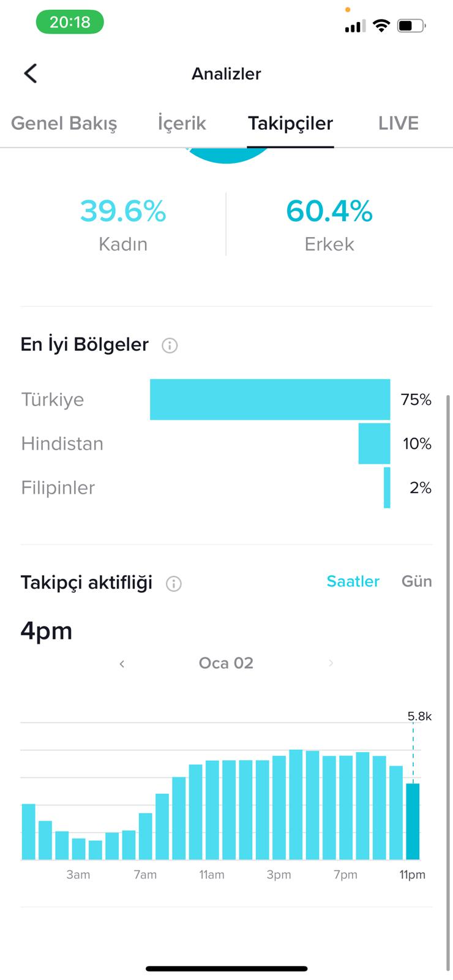The width and height of the screenshot is (453, 980).
Task: Open info icon beside En İyi Bölgeler
Action: (170, 345)
